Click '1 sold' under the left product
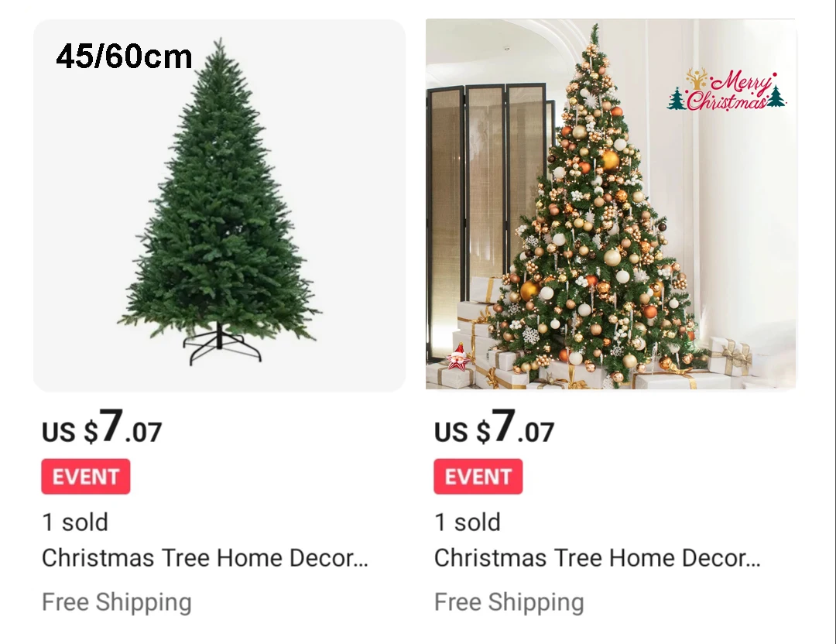This screenshot has width=836, height=644. click(75, 522)
